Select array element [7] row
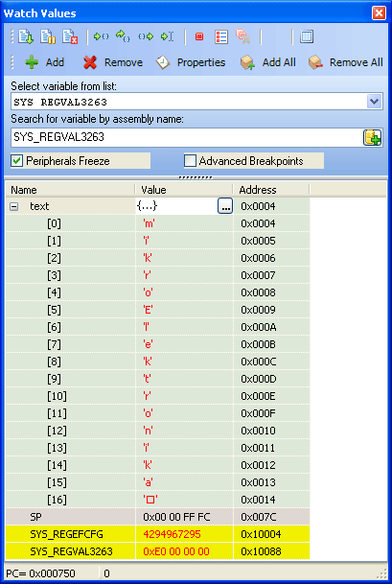This screenshot has height=584, width=392. point(157,344)
